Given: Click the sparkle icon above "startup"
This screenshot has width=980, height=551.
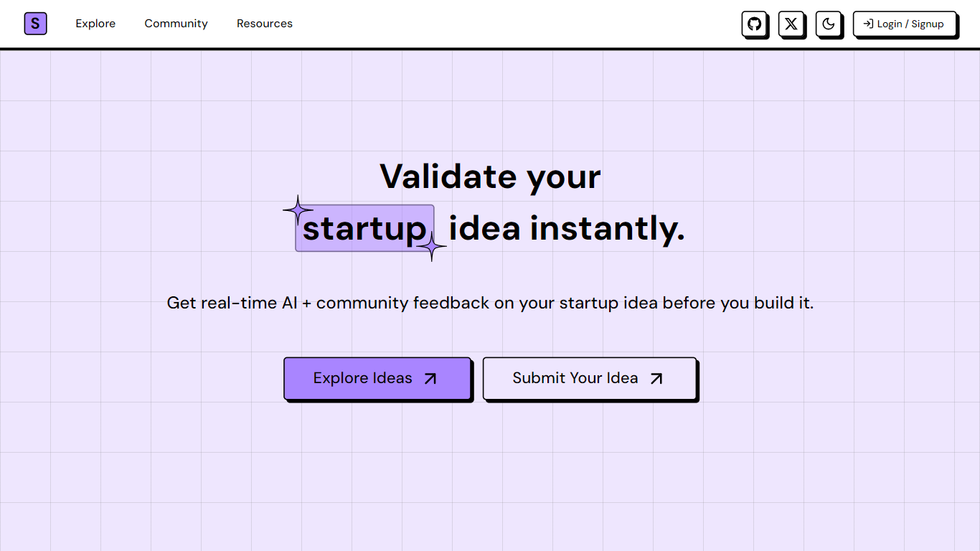Looking at the screenshot, I should [298, 210].
